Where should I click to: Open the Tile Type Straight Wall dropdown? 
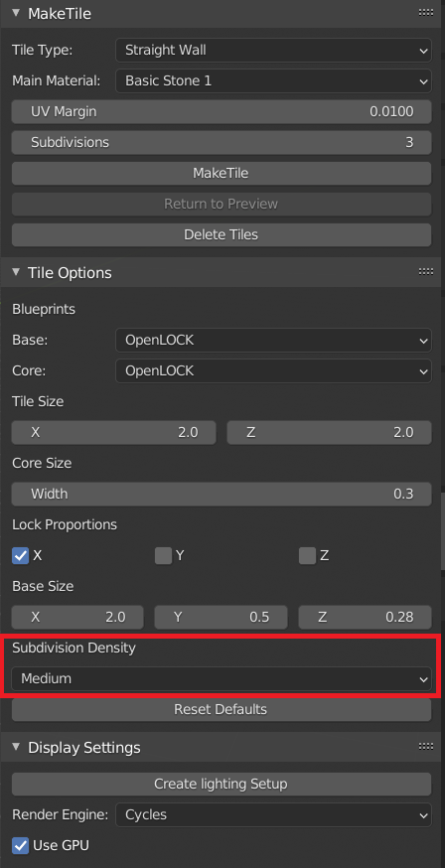point(273,51)
